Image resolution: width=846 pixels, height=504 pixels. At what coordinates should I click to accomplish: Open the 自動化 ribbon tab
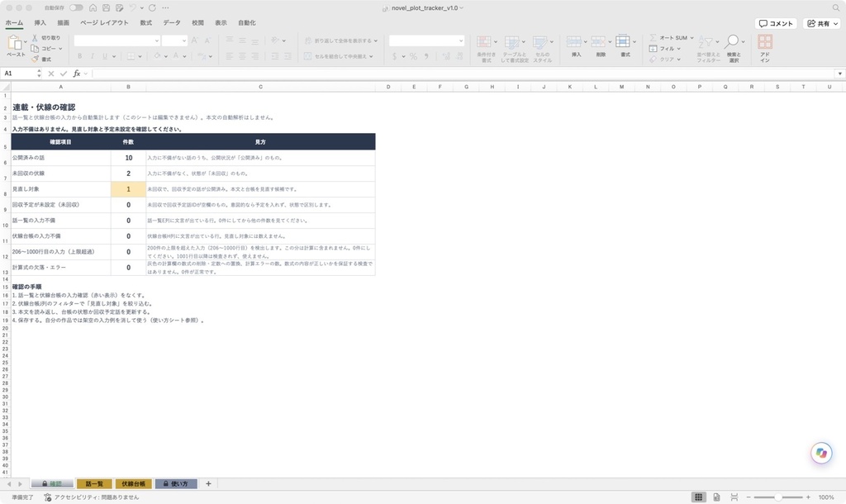246,22
